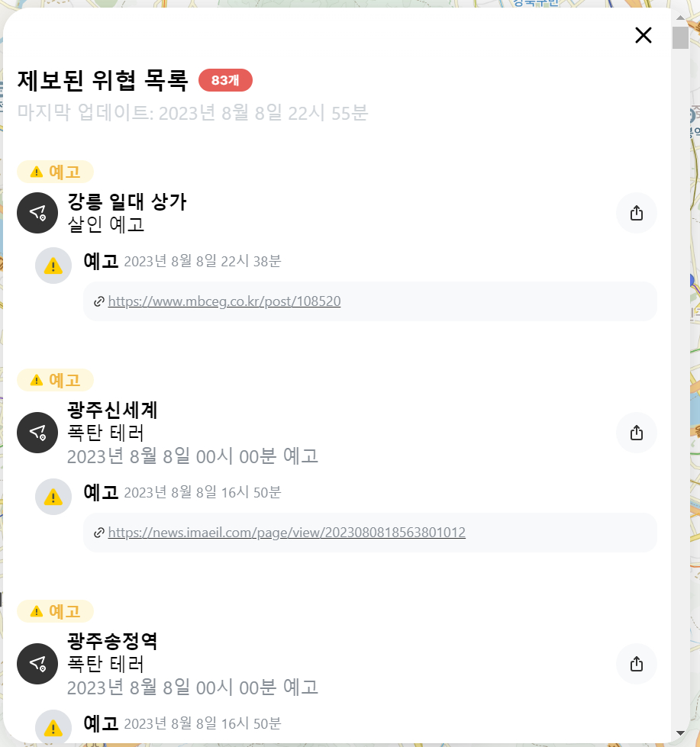Click warning icon under 광주신세계 entry
Viewport: 700px width, 747px height.
click(x=53, y=497)
